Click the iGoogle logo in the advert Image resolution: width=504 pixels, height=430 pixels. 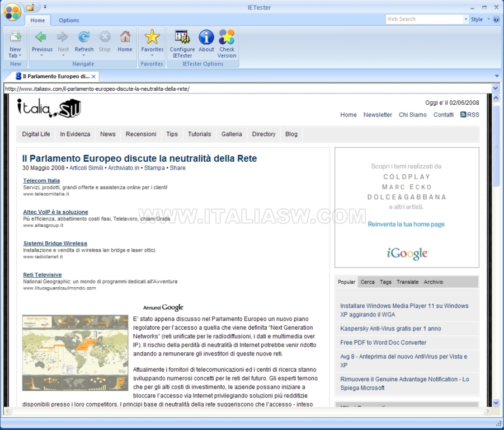(407, 254)
